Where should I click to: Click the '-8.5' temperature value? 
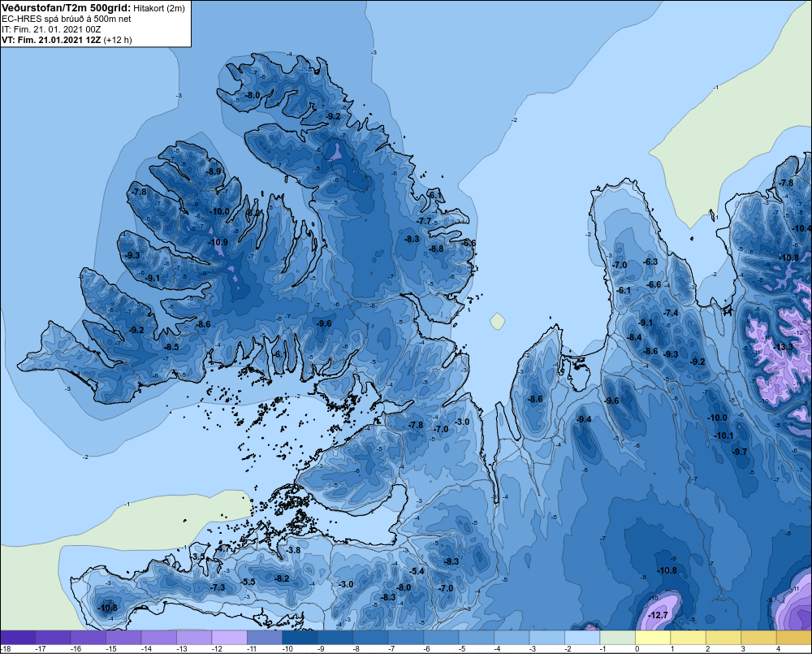click(x=171, y=347)
